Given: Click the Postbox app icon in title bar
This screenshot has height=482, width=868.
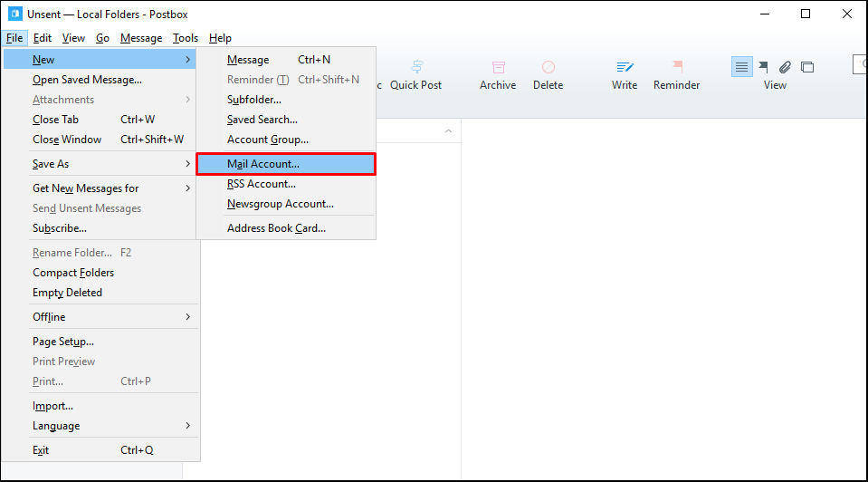Looking at the screenshot, I should click(15, 14).
